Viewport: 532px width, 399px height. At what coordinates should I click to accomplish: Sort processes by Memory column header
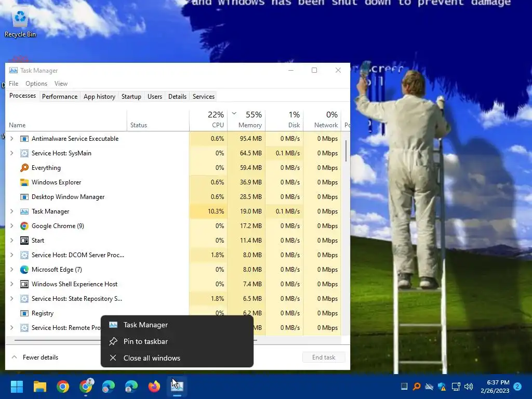[246, 120]
